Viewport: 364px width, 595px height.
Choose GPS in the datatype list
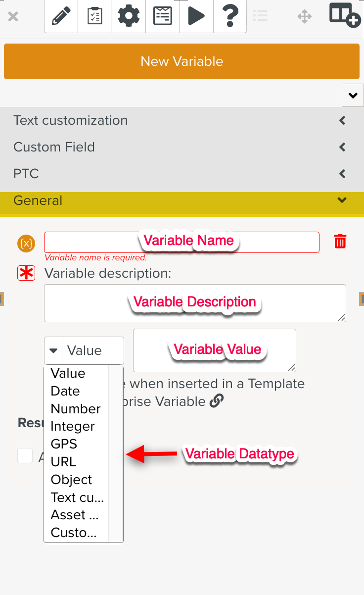64,444
